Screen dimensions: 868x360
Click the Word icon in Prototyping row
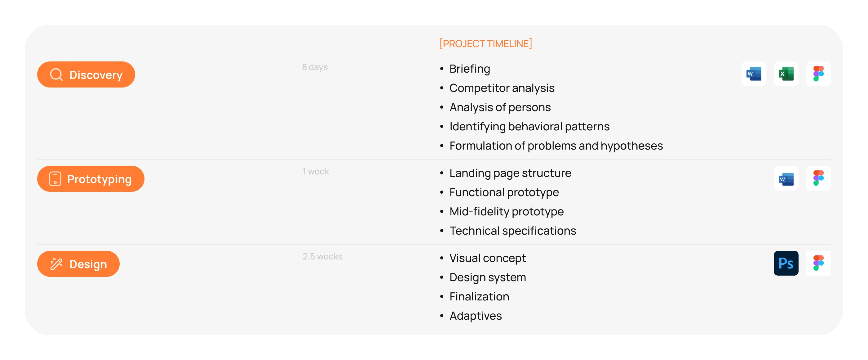click(786, 178)
